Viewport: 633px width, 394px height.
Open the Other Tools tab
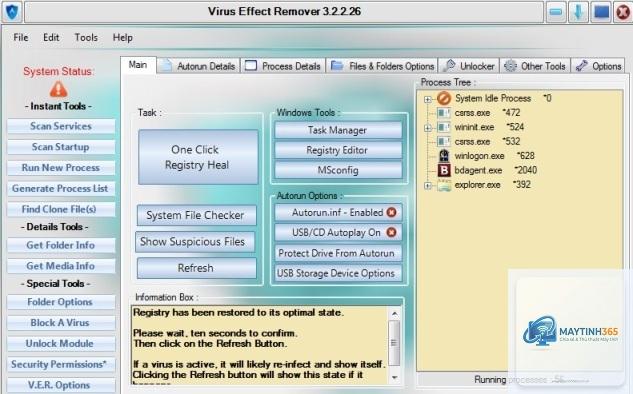(535, 66)
